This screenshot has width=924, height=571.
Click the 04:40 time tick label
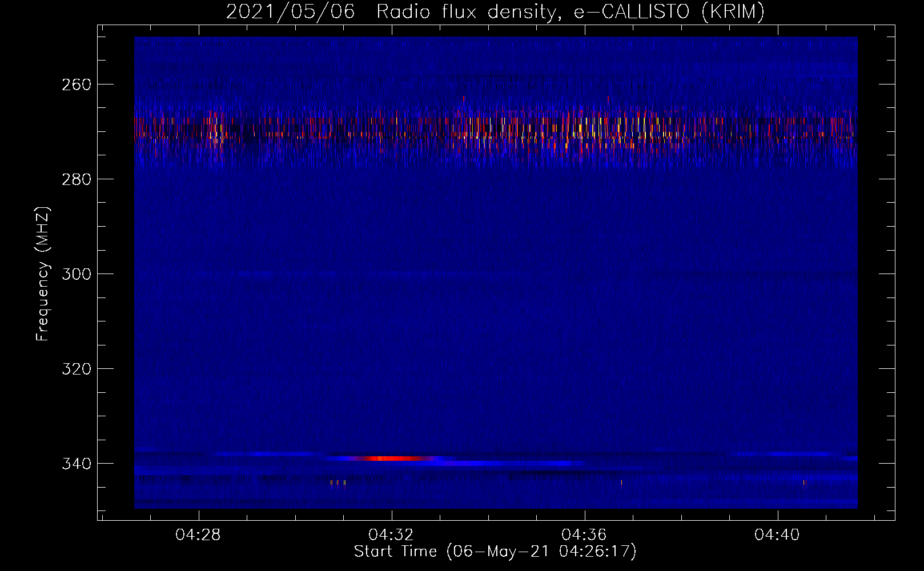(777, 535)
